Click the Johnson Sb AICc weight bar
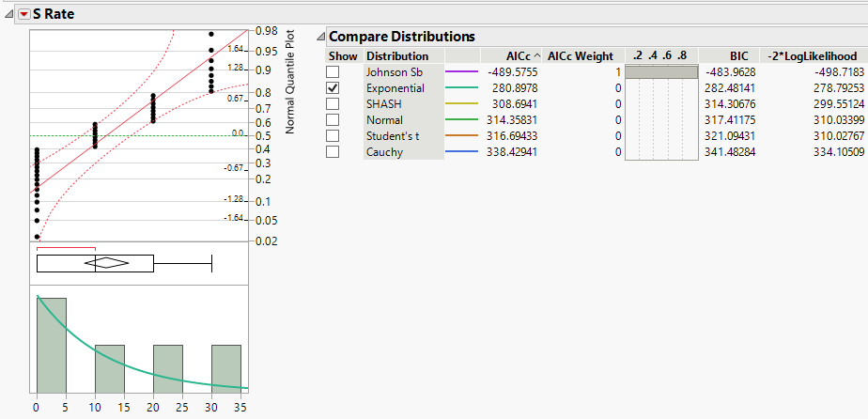The width and height of the screenshot is (868, 419). [x=661, y=72]
